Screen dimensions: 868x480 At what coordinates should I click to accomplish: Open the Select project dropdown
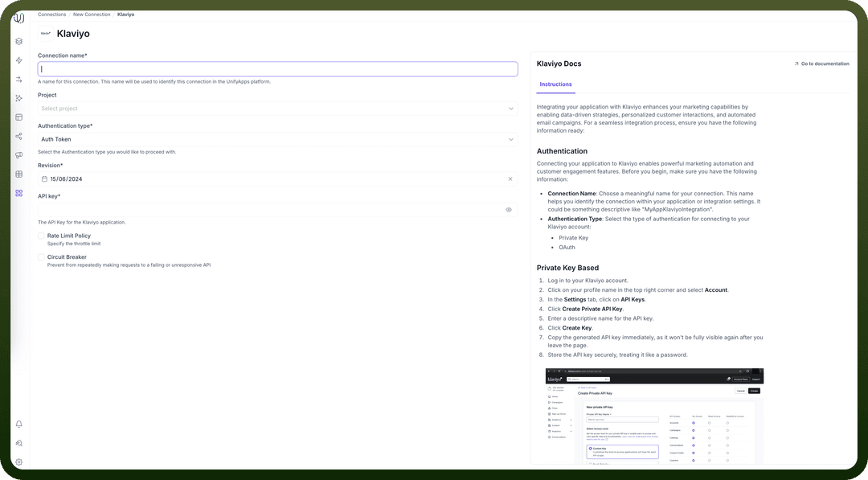pyautogui.click(x=278, y=109)
